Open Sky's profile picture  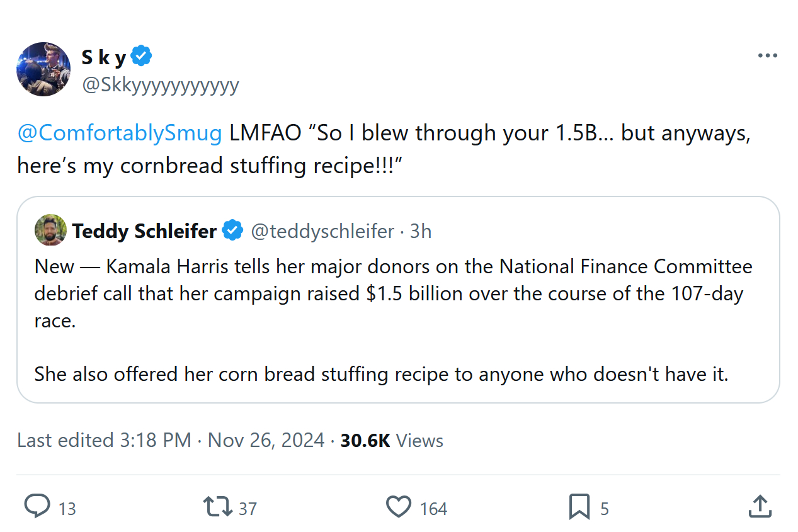click(43, 69)
